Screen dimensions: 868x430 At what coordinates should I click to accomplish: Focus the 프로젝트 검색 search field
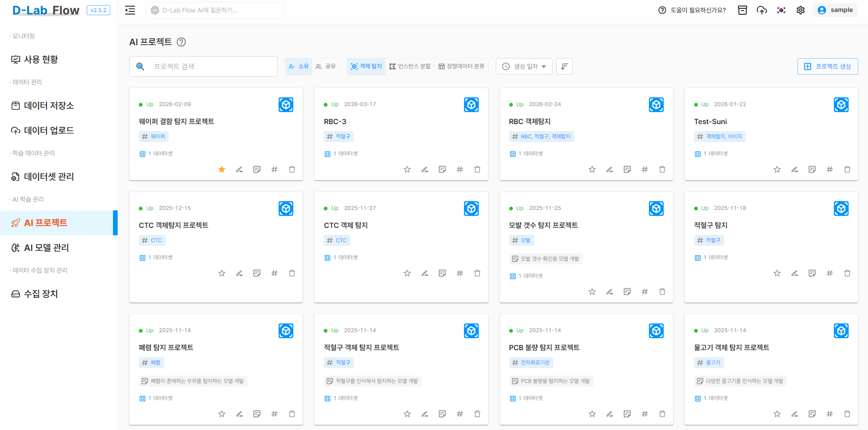click(x=203, y=66)
